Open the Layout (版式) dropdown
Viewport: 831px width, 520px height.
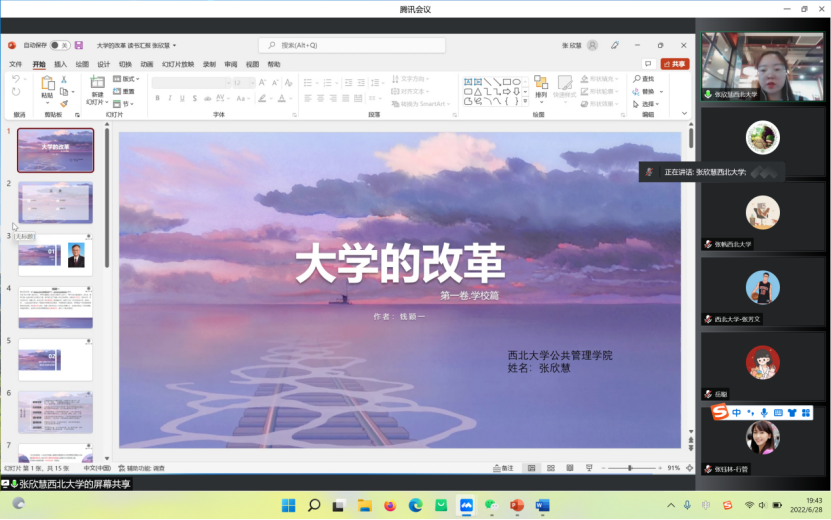(128, 79)
